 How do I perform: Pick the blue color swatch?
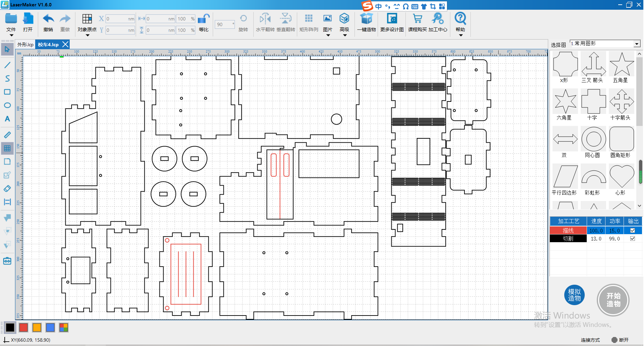tap(50, 328)
